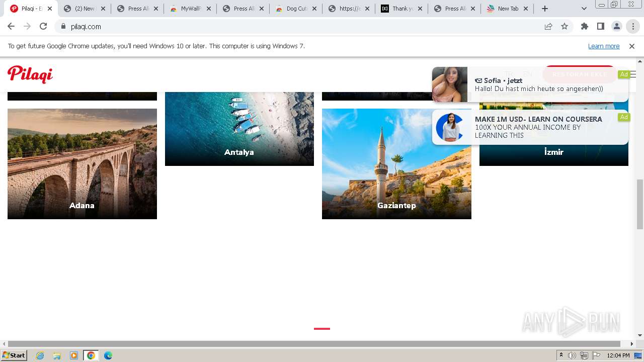Open the Action Center flag icon
Viewport: 644px width, 362px height.
click(x=596, y=355)
